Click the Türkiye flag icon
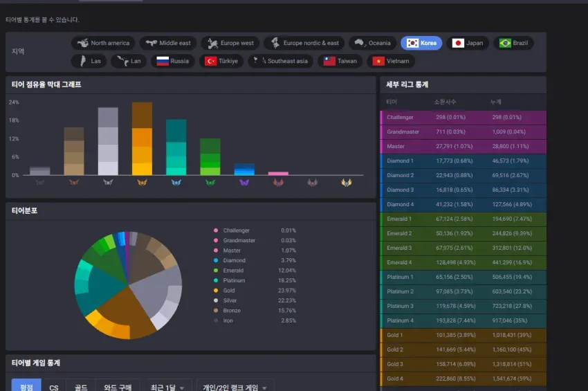The height and width of the screenshot is (391, 588). pos(211,61)
